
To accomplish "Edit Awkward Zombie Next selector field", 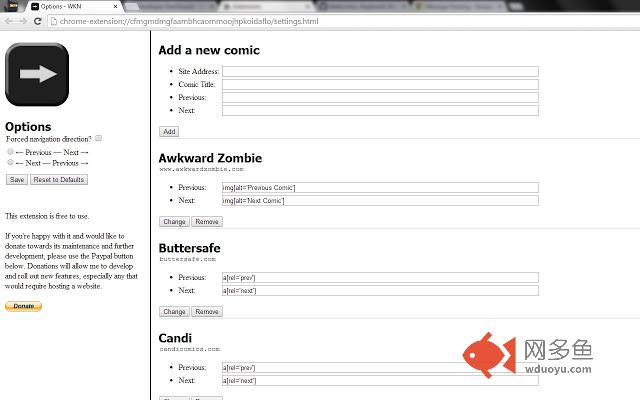I will click(x=380, y=200).
